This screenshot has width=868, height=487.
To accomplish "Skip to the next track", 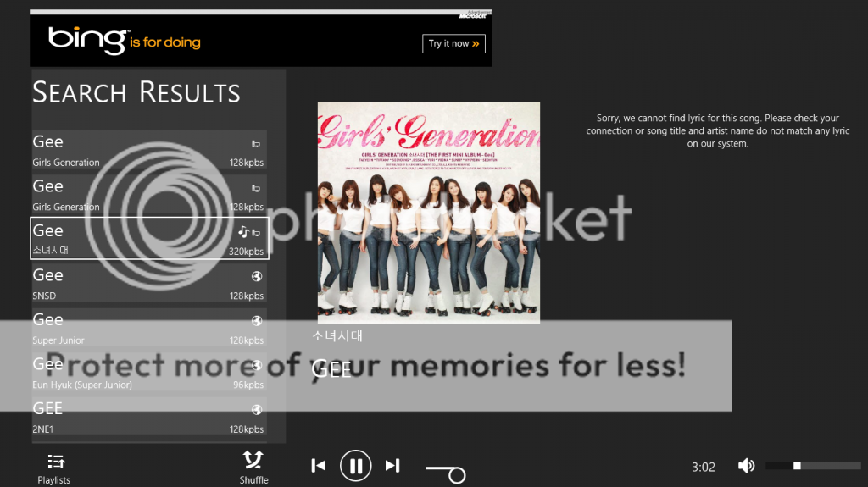I will pos(392,466).
